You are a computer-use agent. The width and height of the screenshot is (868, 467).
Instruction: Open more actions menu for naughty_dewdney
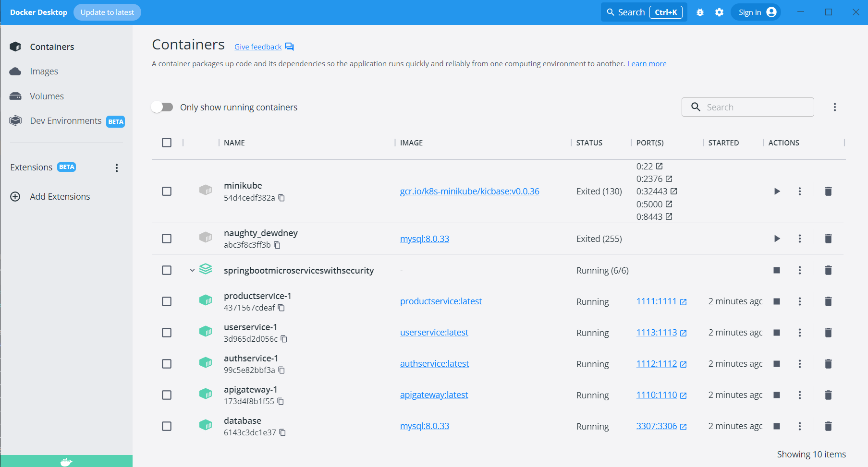tap(800, 239)
